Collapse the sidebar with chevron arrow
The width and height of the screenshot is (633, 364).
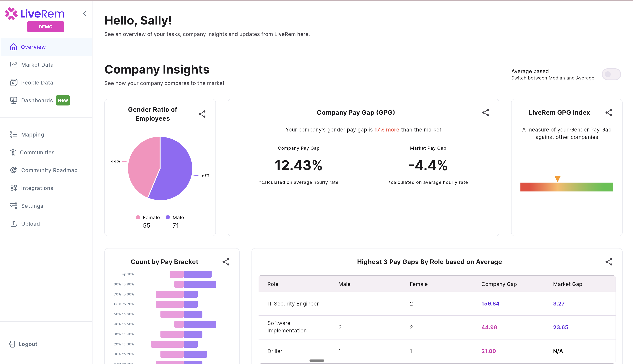click(85, 14)
